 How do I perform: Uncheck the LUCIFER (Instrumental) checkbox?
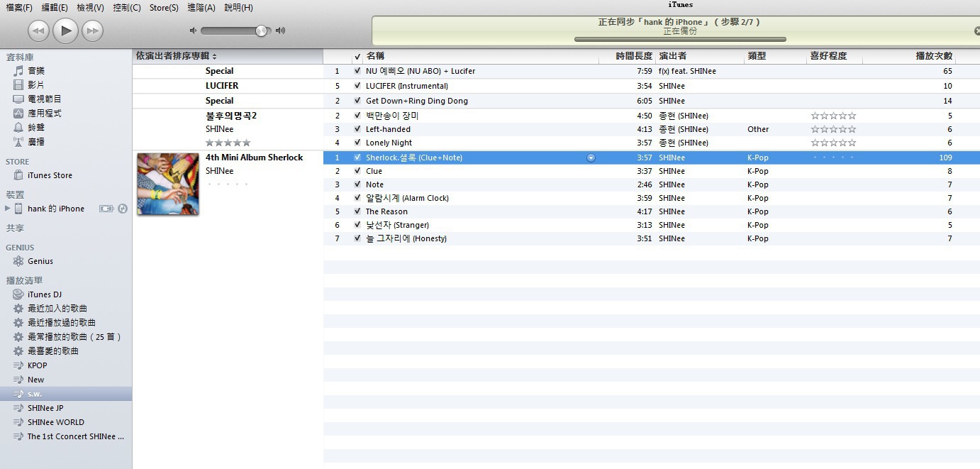tap(357, 86)
